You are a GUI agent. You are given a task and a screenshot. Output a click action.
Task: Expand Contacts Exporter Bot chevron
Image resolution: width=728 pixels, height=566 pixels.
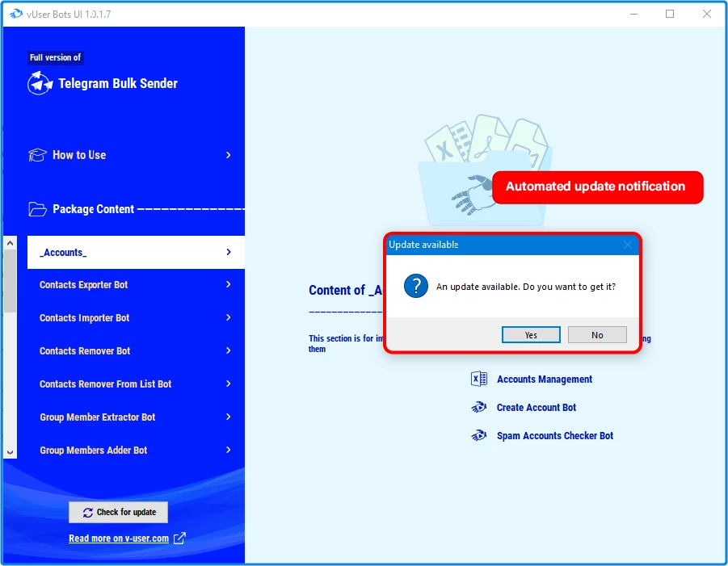point(229,284)
